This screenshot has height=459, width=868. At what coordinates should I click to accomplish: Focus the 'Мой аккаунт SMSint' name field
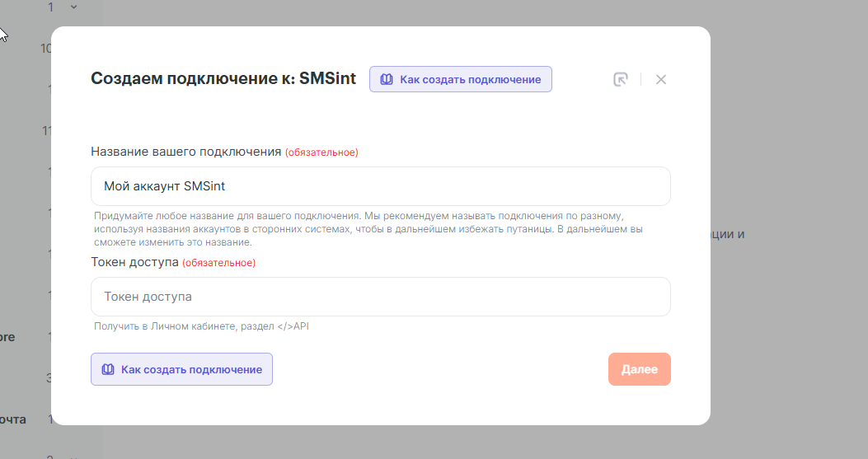(x=380, y=186)
